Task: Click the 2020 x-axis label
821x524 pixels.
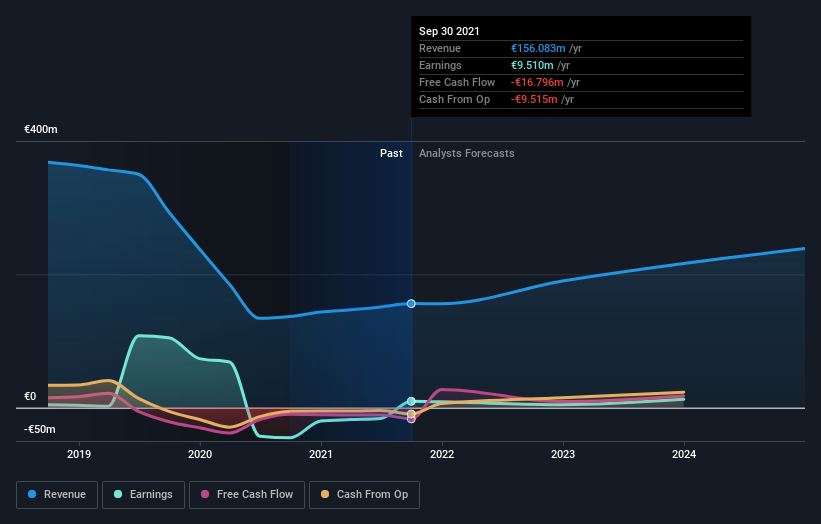Action: (200, 454)
